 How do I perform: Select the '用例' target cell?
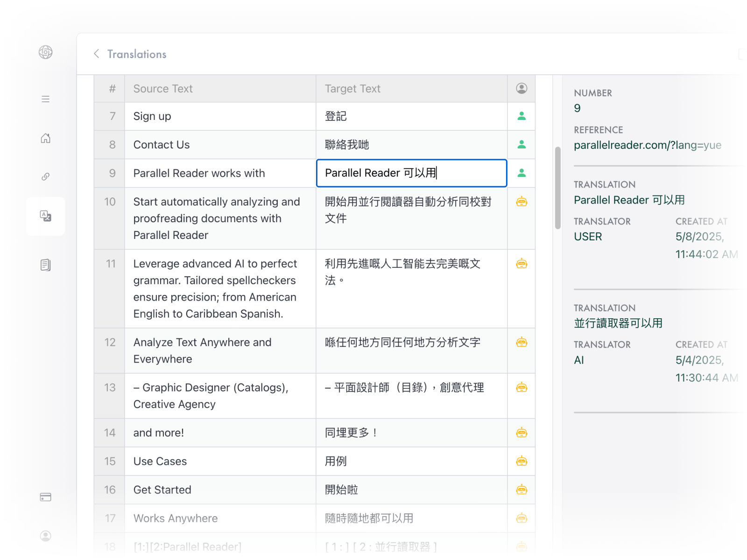(x=412, y=461)
